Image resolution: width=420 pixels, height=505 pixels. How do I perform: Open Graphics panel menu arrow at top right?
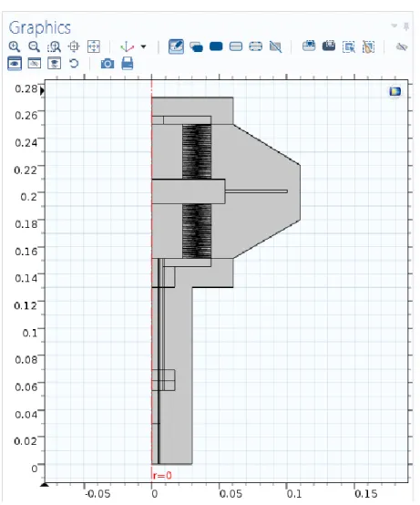[394, 26]
